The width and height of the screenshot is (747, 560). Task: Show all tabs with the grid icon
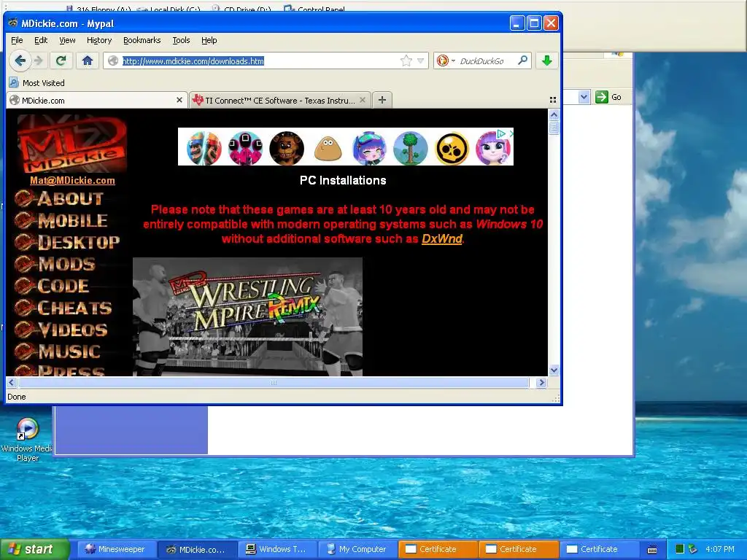click(553, 99)
